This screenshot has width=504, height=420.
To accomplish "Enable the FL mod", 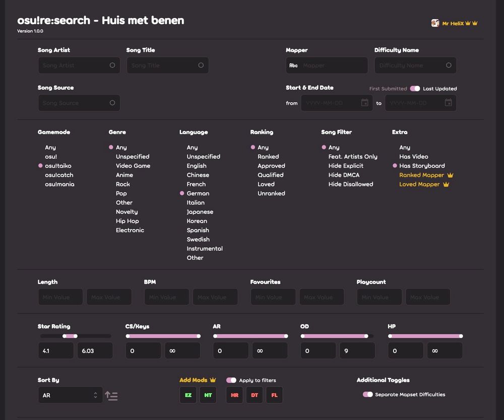I will pyautogui.click(x=275, y=395).
